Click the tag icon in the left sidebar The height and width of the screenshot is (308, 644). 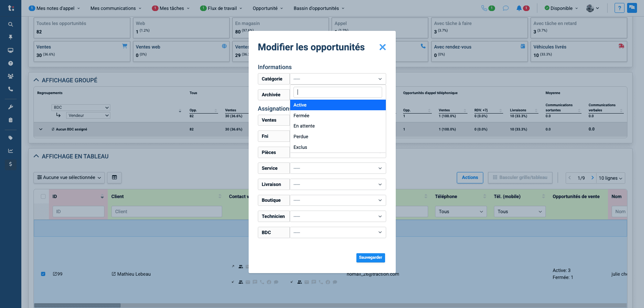11,138
